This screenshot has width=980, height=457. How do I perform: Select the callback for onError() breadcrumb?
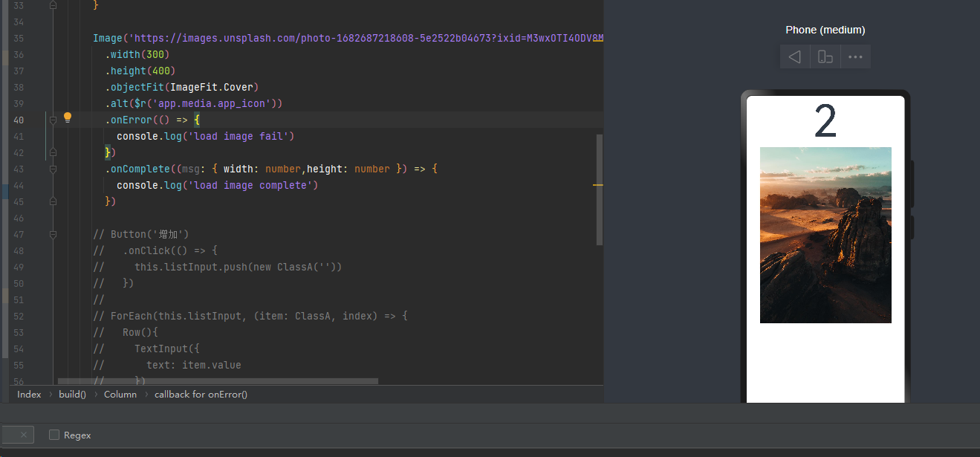(201, 395)
